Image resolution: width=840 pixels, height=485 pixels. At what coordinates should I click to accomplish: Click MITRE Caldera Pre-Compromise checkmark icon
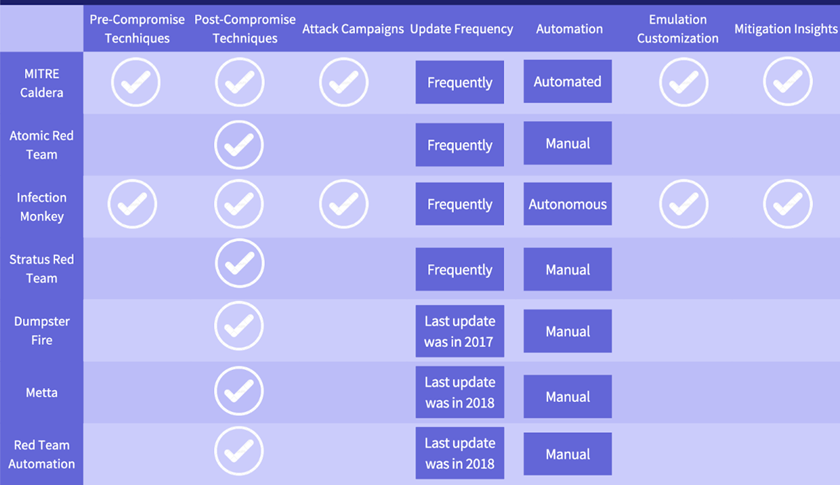click(136, 82)
